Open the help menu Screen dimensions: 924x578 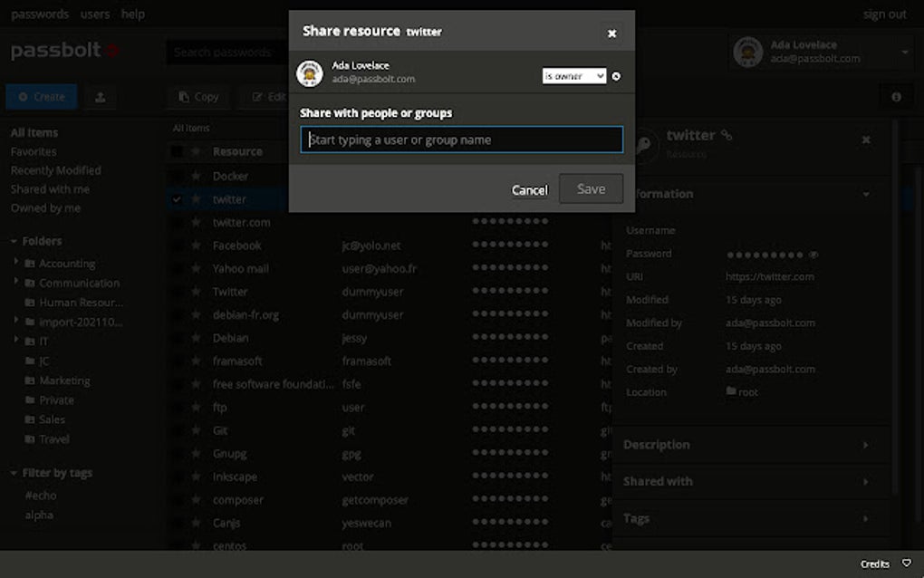point(132,14)
